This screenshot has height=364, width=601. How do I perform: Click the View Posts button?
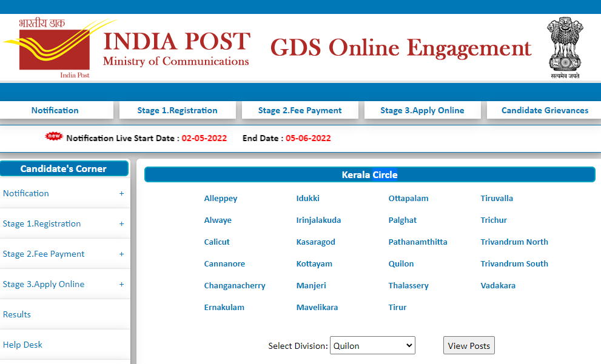tap(469, 345)
